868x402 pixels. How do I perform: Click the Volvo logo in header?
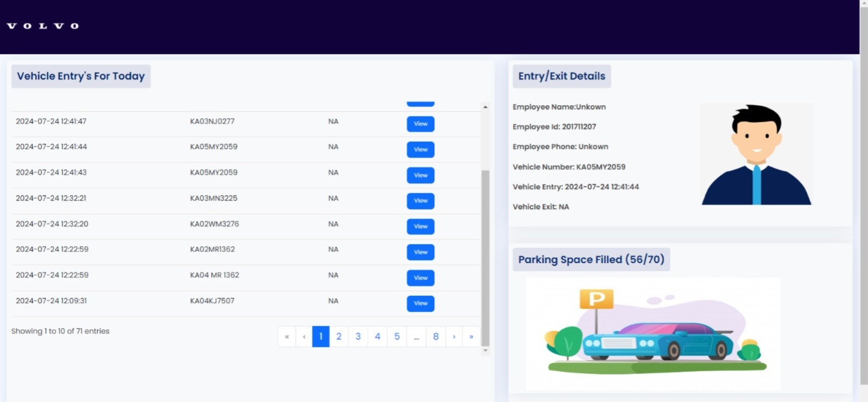point(42,26)
